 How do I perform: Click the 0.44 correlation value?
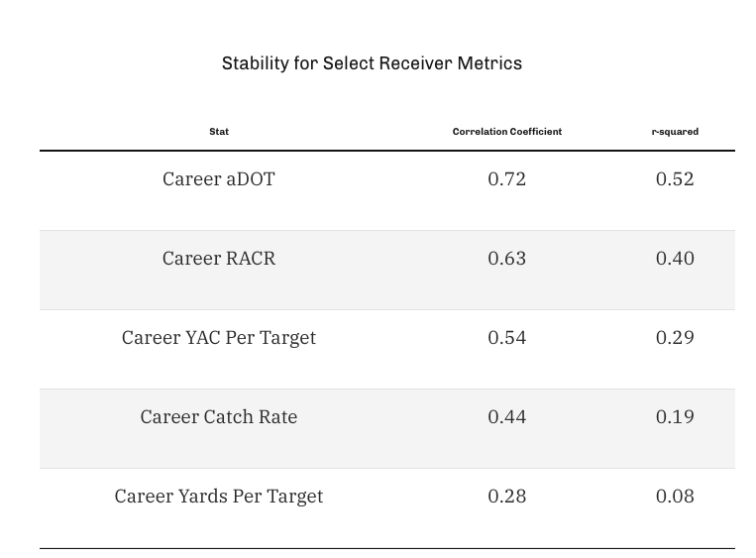[x=507, y=417]
